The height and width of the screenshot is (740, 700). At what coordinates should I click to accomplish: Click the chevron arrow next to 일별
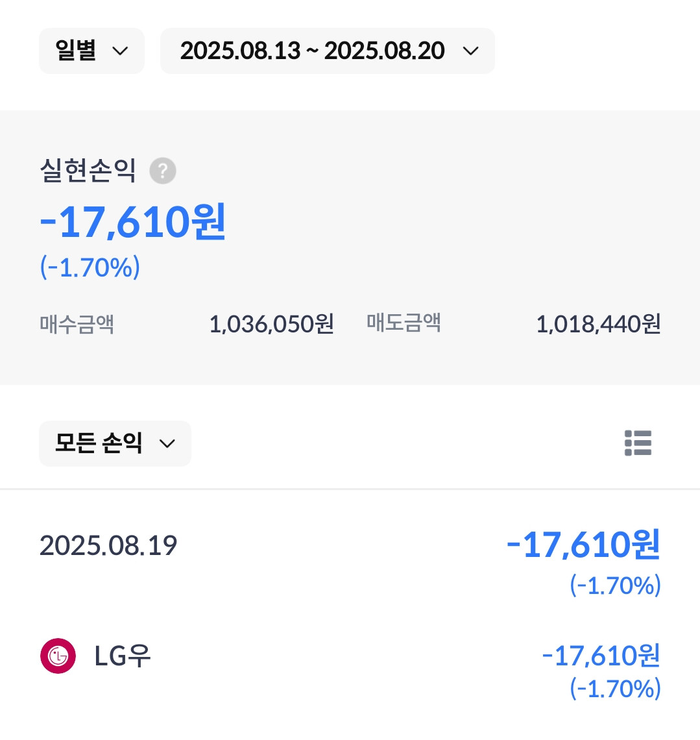(120, 51)
